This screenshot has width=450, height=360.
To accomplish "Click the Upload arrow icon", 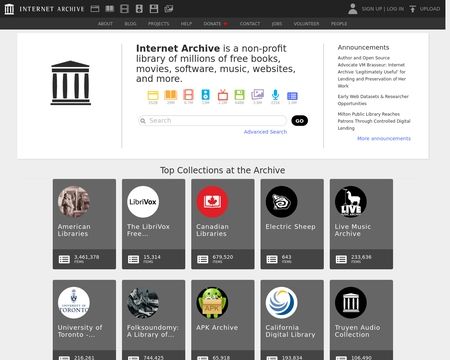I will [413, 9].
